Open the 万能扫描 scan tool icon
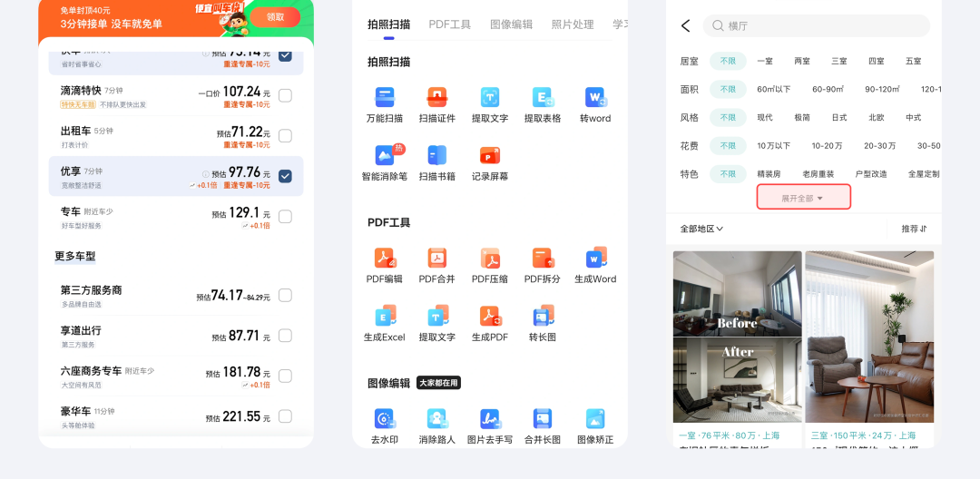Image resolution: width=980 pixels, height=479 pixels. click(385, 98)
